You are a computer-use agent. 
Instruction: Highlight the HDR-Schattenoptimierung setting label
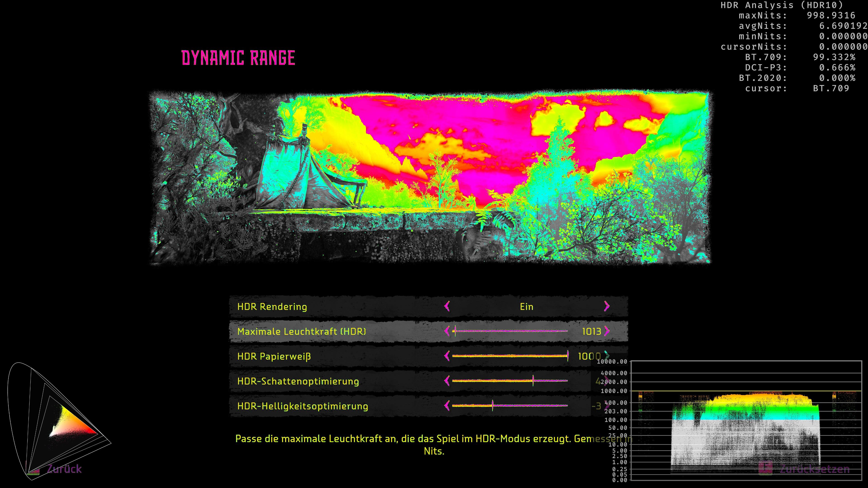tap(298, 381)
